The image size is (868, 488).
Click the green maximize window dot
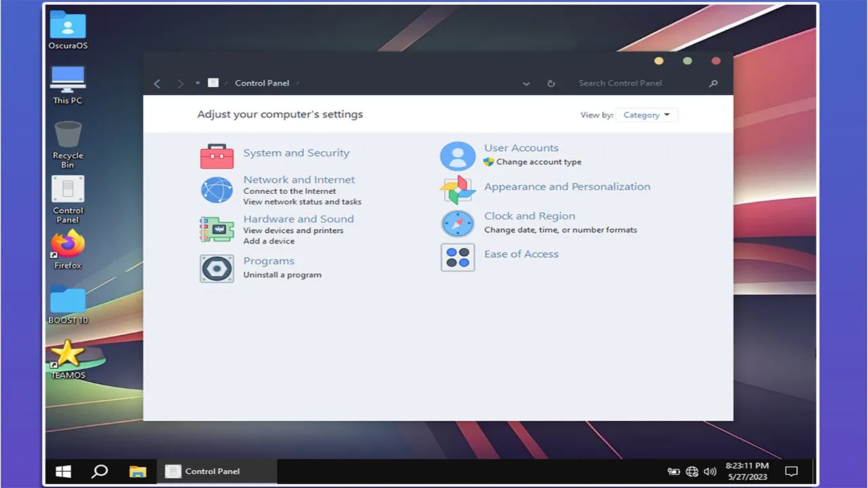point(688,61)
